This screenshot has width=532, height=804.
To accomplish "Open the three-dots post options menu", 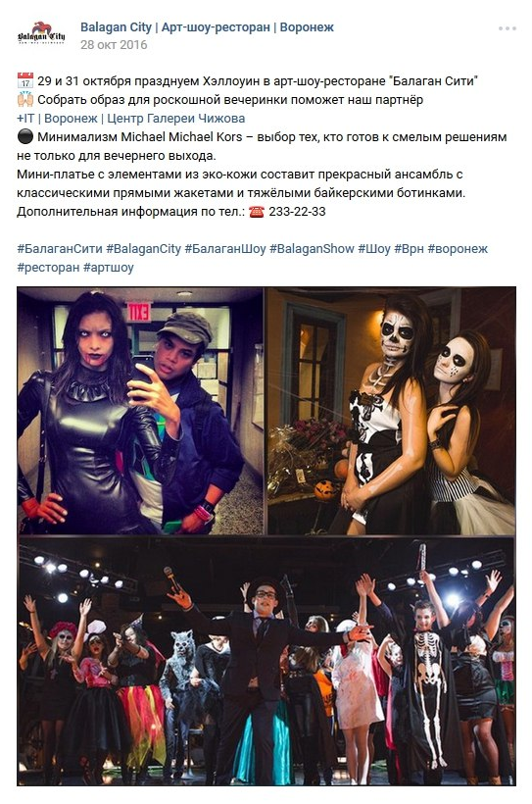I will click(x=507, y=28).
